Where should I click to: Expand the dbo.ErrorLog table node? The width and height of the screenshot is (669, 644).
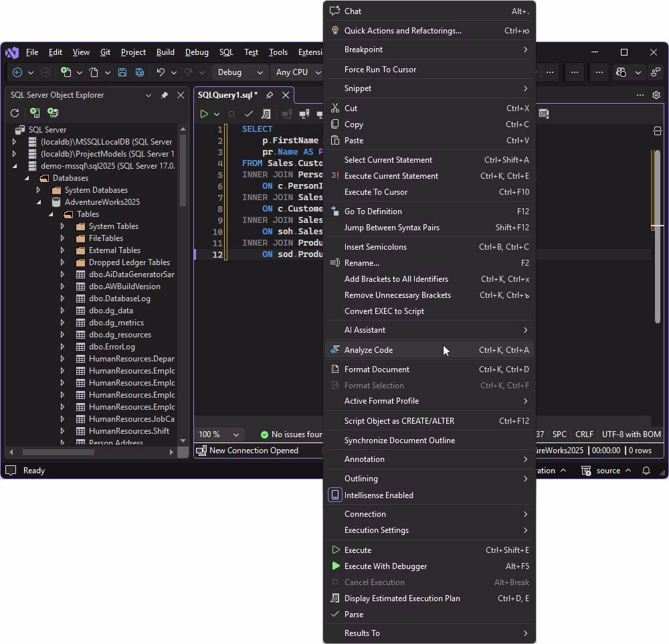coord(63,347)
